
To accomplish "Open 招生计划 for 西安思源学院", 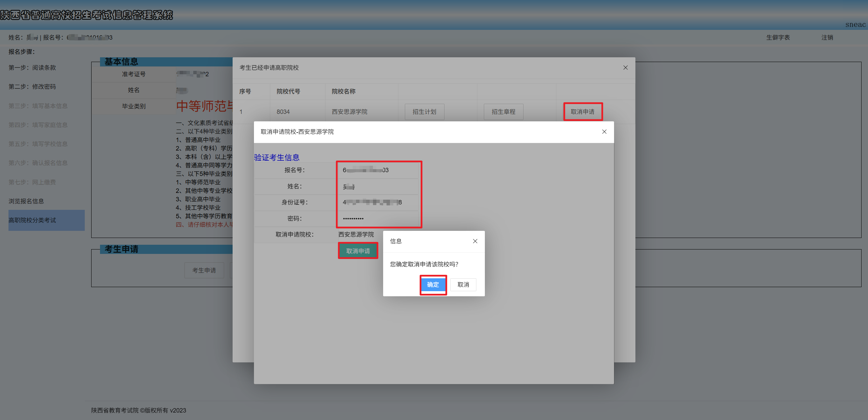I will pyautogui.click(x=424, y=112).
